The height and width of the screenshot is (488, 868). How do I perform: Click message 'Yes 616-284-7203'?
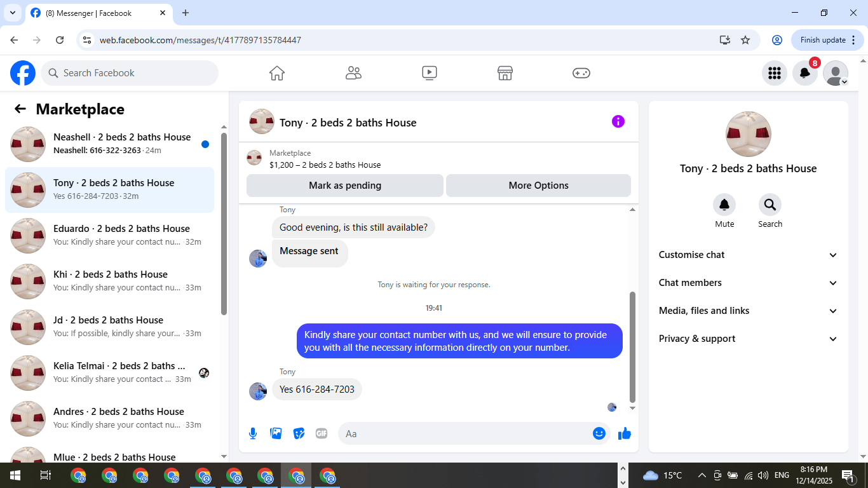coord(317,390)
